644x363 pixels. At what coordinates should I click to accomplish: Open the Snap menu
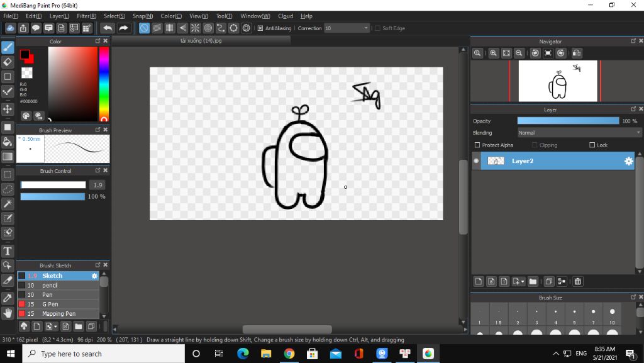click(143, 16)
